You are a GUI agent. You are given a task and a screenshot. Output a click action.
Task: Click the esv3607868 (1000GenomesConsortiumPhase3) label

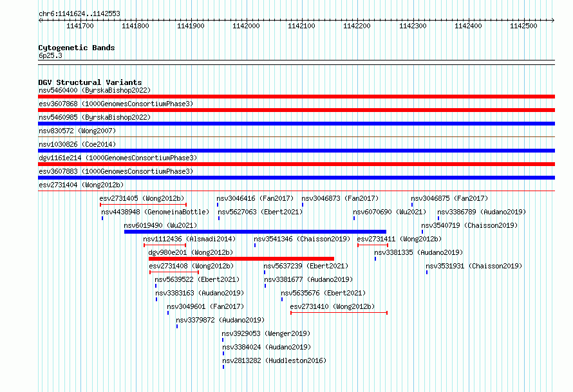tap(116, 104)
